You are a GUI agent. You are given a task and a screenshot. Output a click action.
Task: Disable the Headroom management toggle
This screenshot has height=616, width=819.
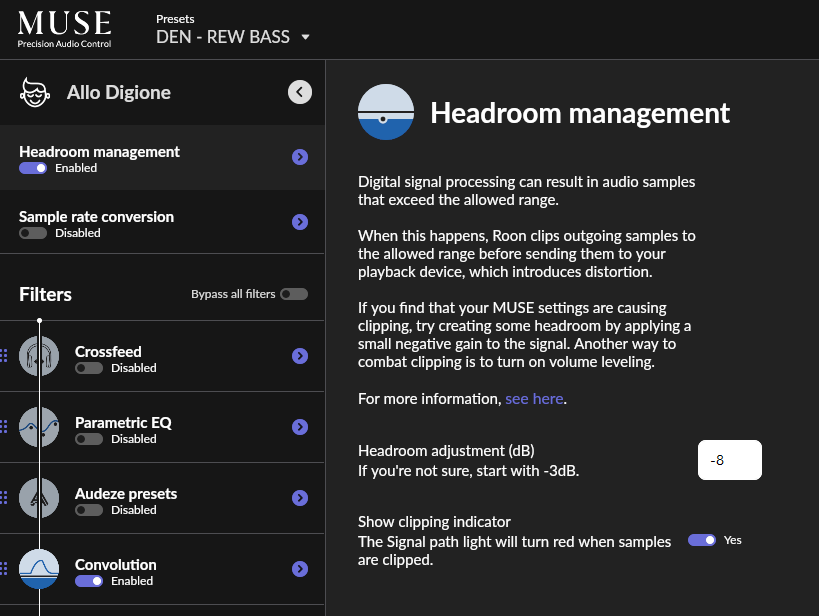pos(31,168)
